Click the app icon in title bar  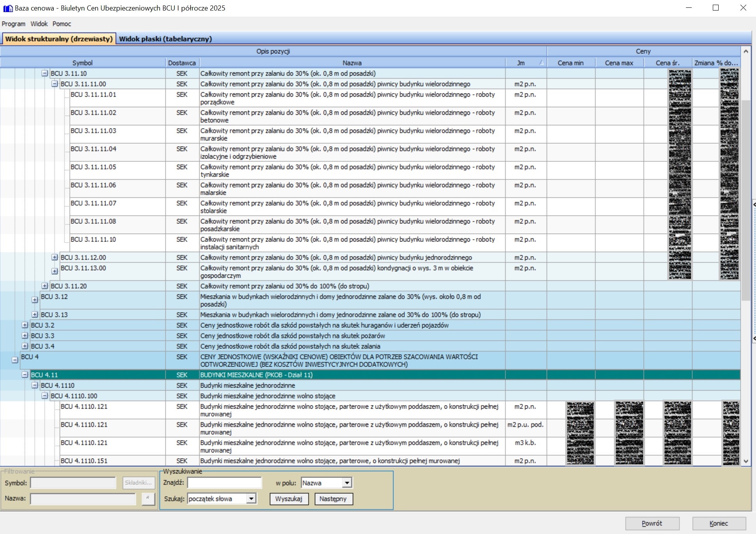click(x=8, y=8)
